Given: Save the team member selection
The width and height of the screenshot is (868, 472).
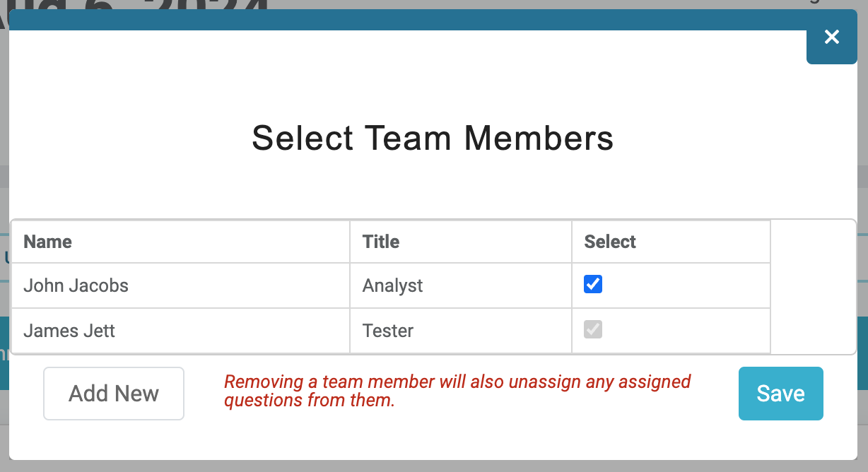Looking at the screenshot, I should point(781,394).
